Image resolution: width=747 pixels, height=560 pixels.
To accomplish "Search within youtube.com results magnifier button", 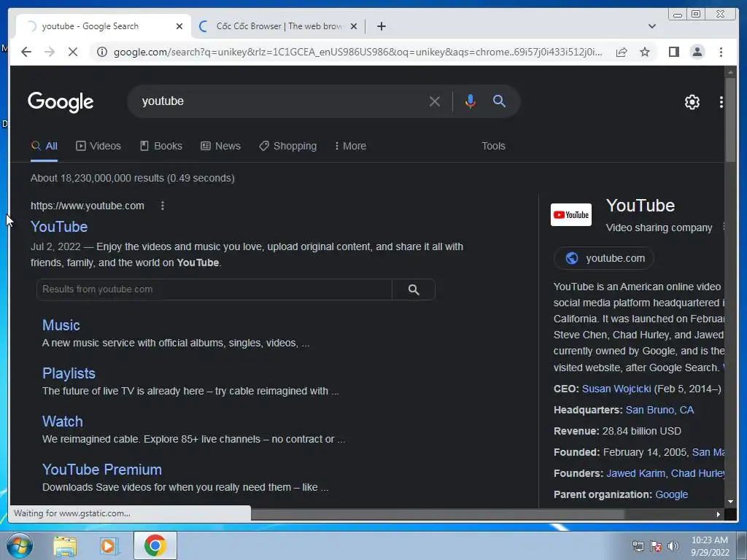I will pyautogui.click(x=414, y=289).
